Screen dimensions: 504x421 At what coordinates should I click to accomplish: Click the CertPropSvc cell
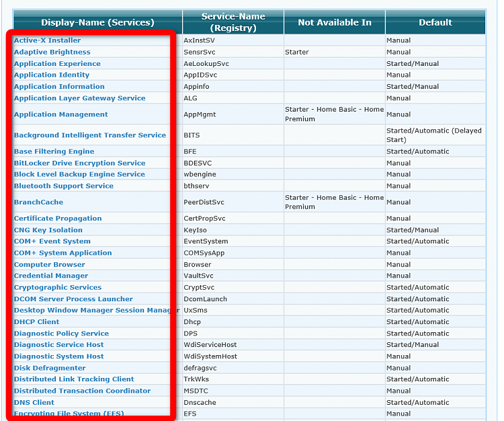233,218
